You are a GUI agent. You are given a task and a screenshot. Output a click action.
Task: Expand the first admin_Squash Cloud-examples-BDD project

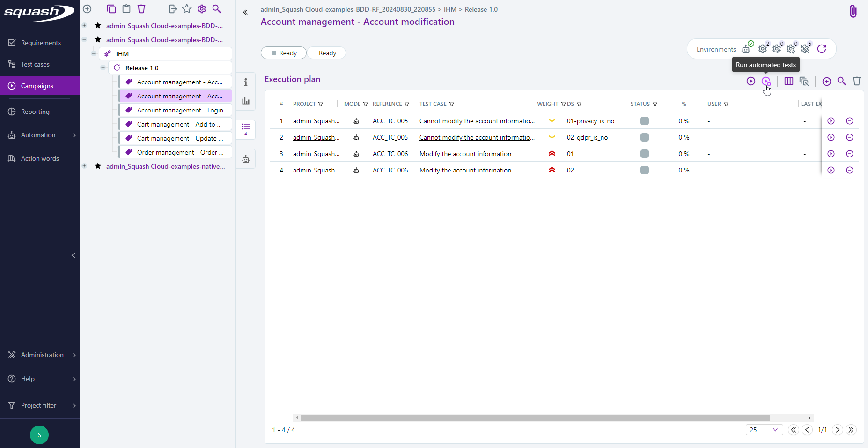pos(84,25)
